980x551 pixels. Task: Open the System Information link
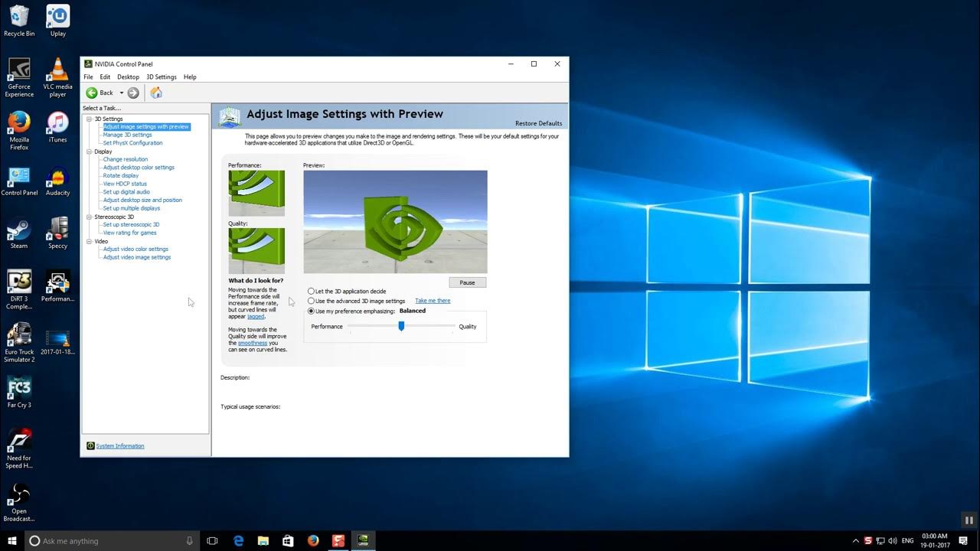120,446
